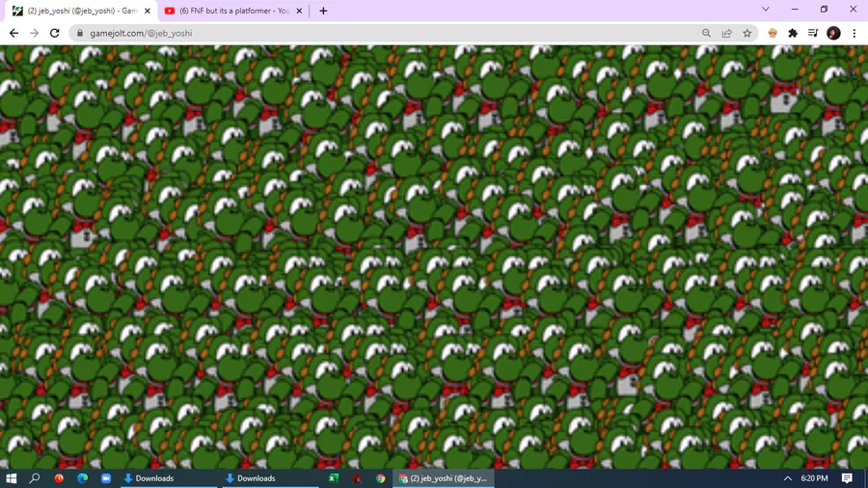
Task: Open the Extensions puzzle-piece menu
Action: tap(793, 33)
